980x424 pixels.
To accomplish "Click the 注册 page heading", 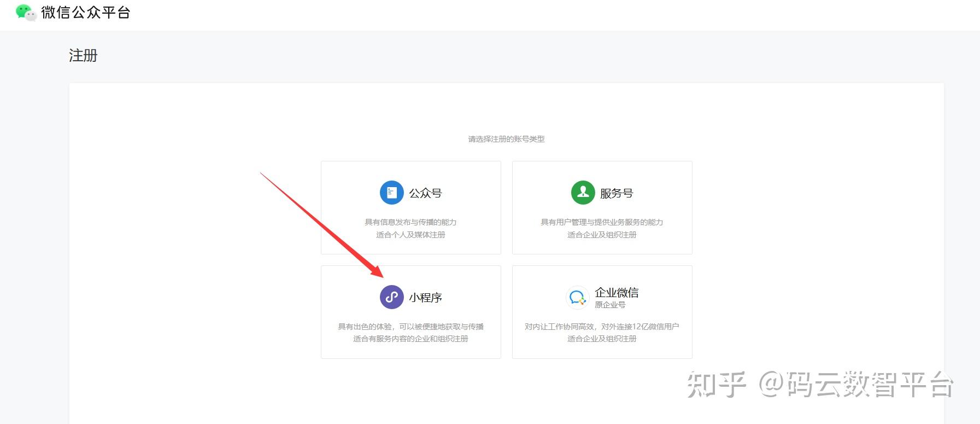I will click(x=83, y=56).
